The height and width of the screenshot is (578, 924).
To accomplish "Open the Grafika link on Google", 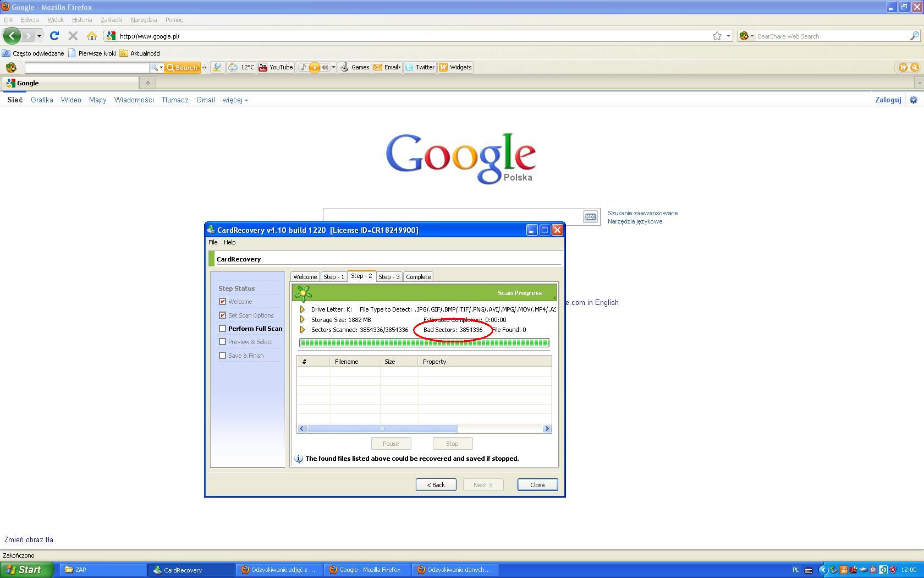I will tap(42, 100).
